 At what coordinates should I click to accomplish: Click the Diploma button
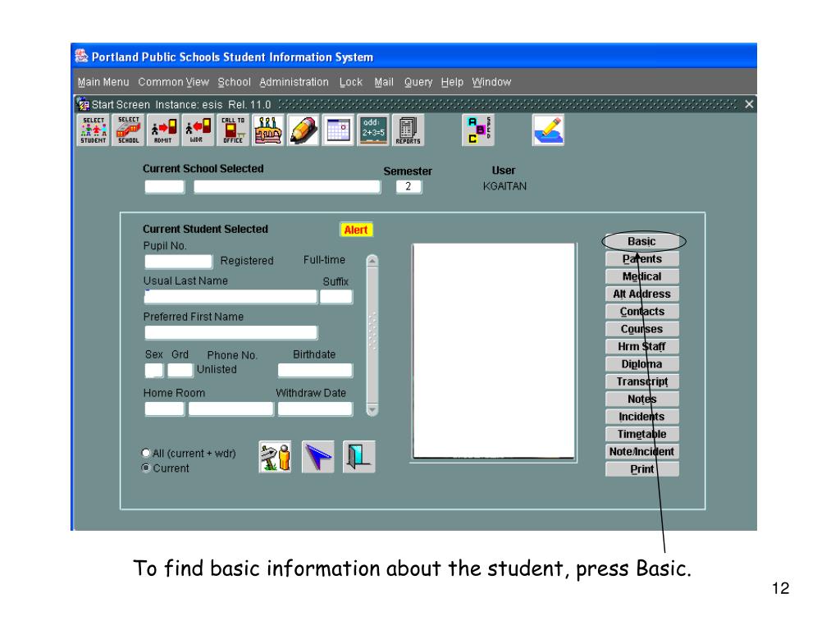tap(641, 364)
